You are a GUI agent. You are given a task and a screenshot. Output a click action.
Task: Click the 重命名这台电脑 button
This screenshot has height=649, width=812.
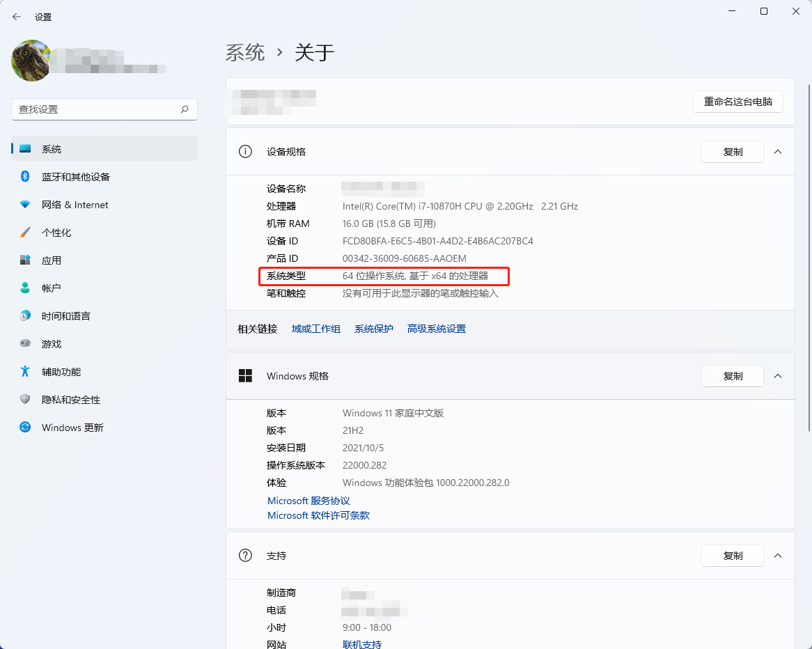point(738,102)
